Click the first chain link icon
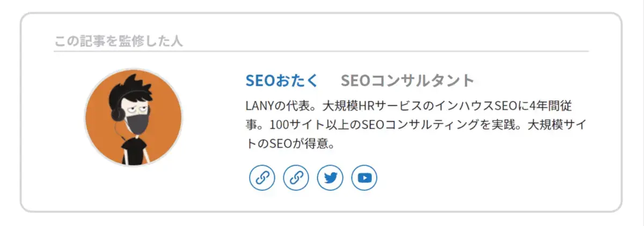This screenshot has height=226, width=644. point(262,178)
